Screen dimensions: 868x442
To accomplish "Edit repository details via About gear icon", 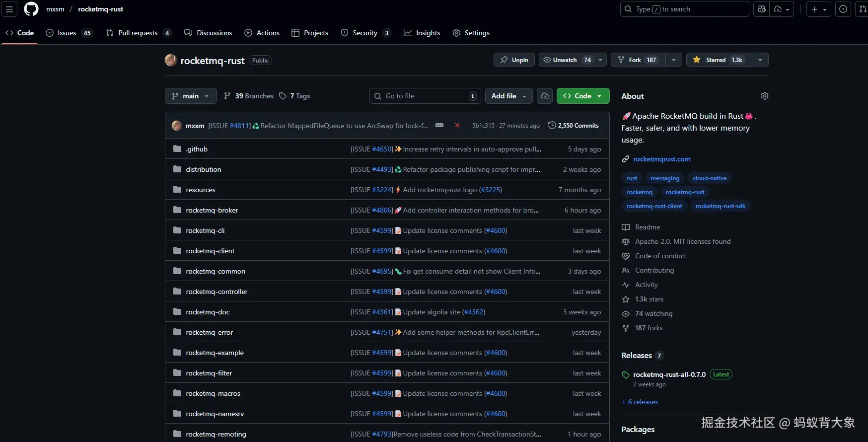I will 764,96.
